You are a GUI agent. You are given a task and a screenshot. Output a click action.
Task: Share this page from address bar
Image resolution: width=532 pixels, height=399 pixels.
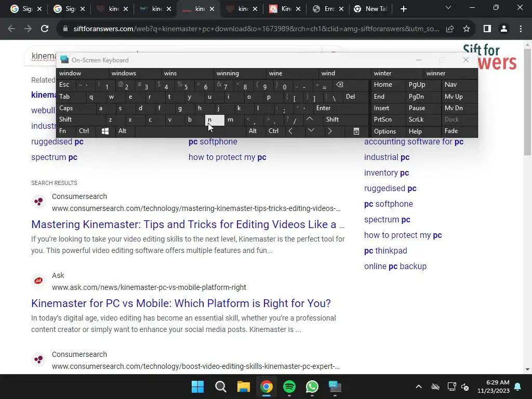pyautogui.click(x=450, y=29)
